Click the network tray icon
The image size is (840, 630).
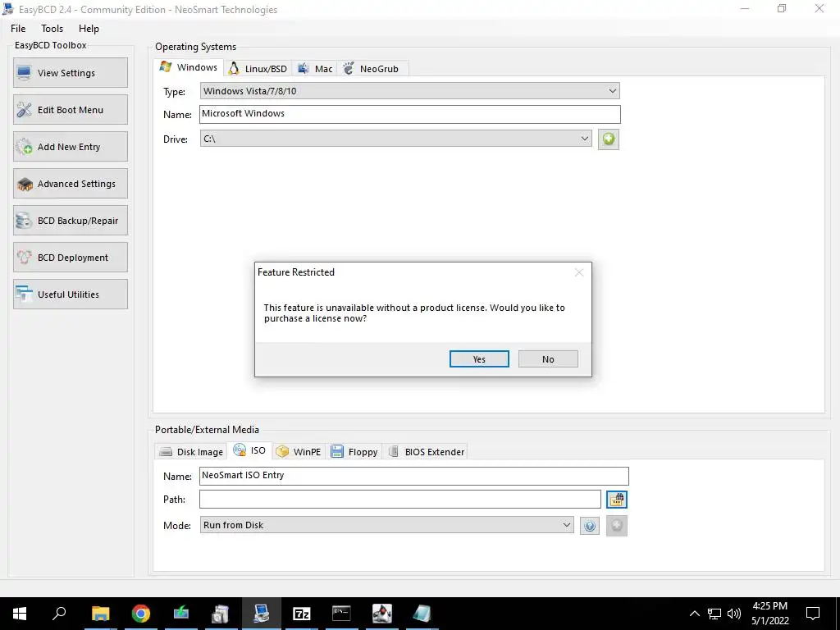click(x=714, y=614)
